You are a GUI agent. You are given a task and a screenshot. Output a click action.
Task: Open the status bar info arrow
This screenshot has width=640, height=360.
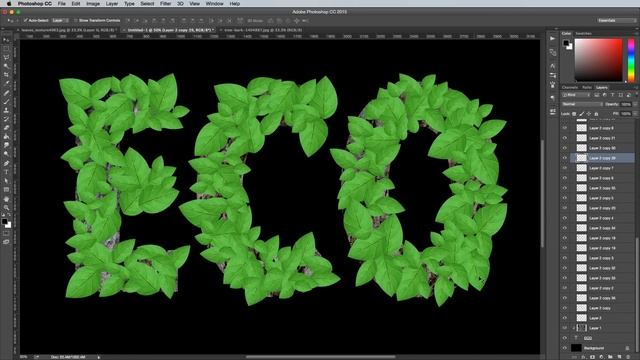tap(98, 357)
